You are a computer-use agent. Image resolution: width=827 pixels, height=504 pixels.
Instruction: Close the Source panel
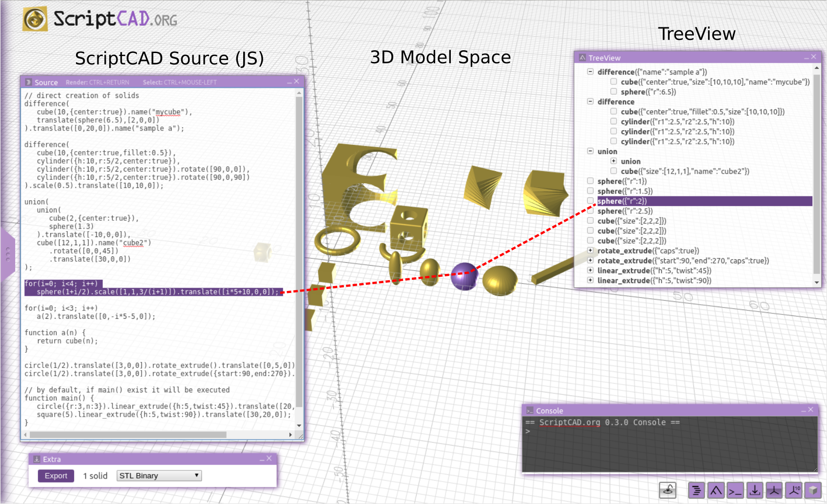(296, 81)
